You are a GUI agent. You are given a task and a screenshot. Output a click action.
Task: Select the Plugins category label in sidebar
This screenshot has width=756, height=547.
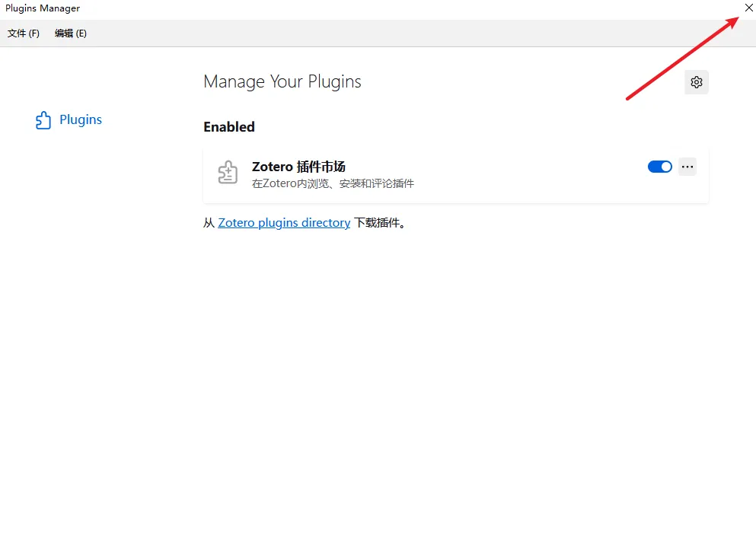point(81,119)
